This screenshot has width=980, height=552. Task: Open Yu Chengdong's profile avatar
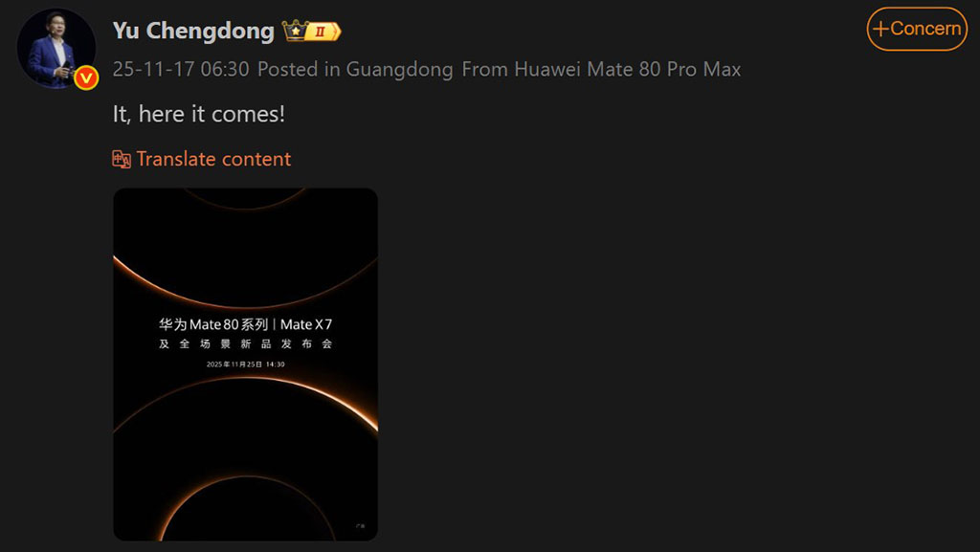tap(56, 48)
